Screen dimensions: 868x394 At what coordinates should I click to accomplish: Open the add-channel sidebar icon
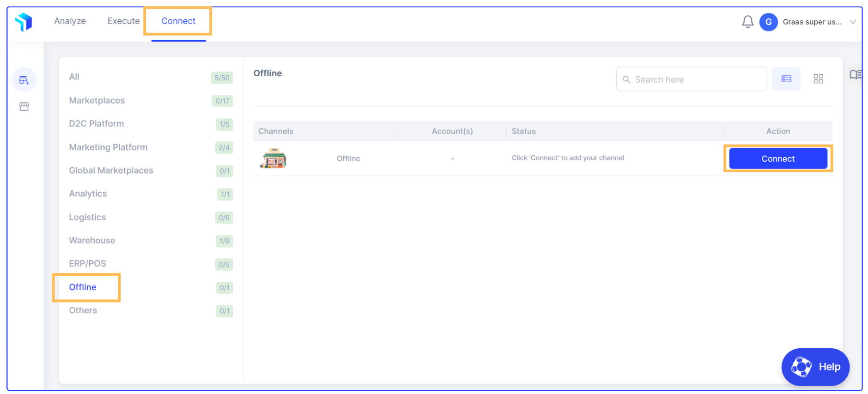point(24,80)
